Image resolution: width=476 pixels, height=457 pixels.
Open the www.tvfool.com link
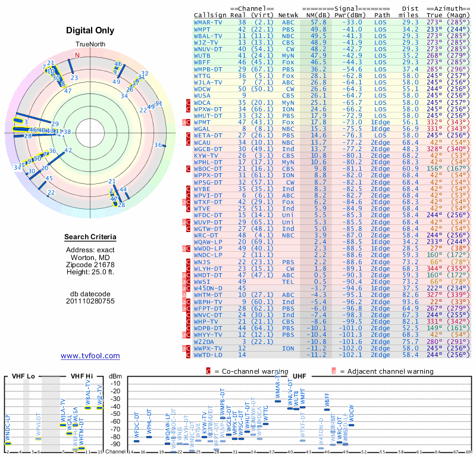tap(90, 356)
